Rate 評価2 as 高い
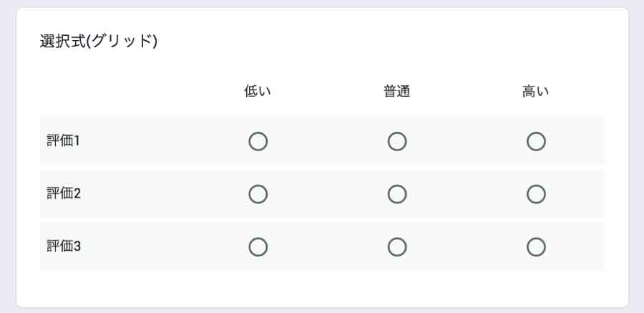 [x=536, y=194]
